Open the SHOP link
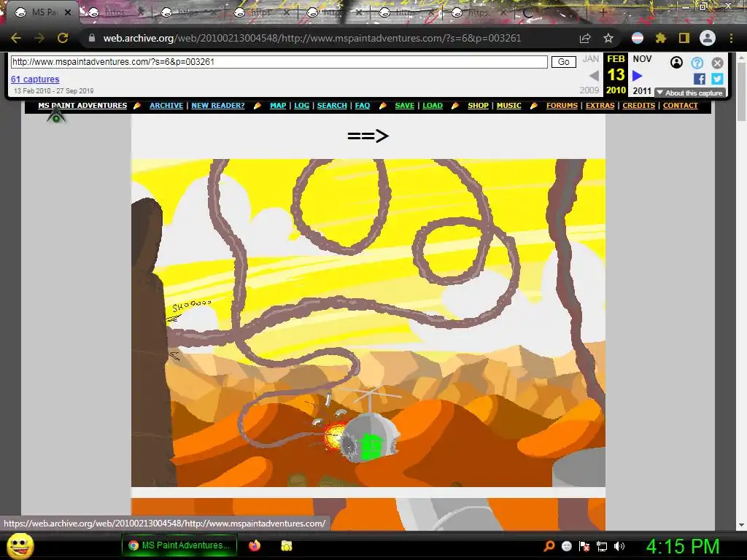 [x=478, y=106]
